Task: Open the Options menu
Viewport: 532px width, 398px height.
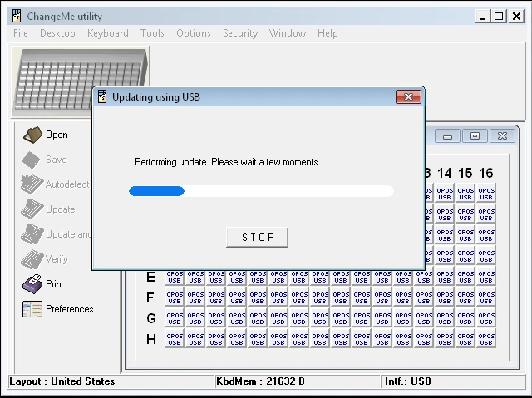Action: coord(194,33)
